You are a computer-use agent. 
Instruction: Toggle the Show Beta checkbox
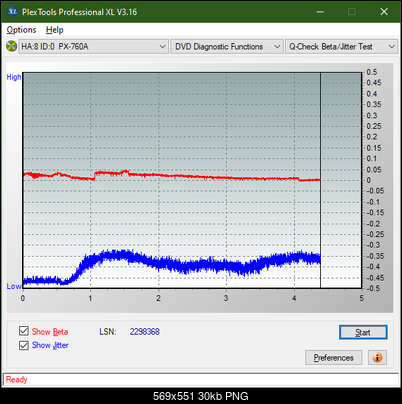tap(24, 331)
